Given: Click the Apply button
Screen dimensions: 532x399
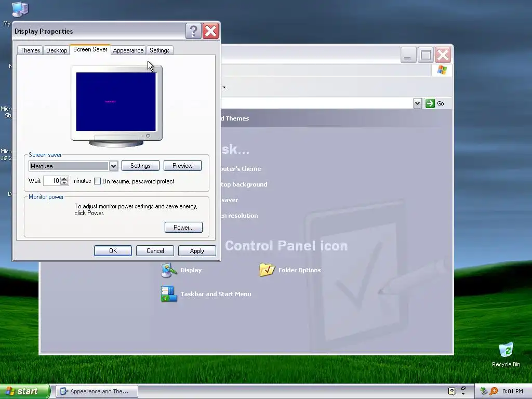Looking at the screenshot, I should pyautogui.click(x=197, y=251).
